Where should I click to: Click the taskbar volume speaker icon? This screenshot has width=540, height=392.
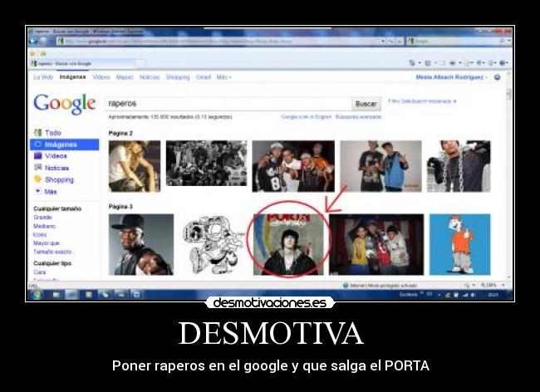coord(474,295)
